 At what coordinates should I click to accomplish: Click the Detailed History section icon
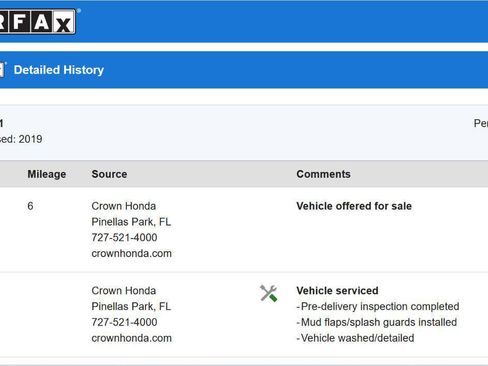3,70
